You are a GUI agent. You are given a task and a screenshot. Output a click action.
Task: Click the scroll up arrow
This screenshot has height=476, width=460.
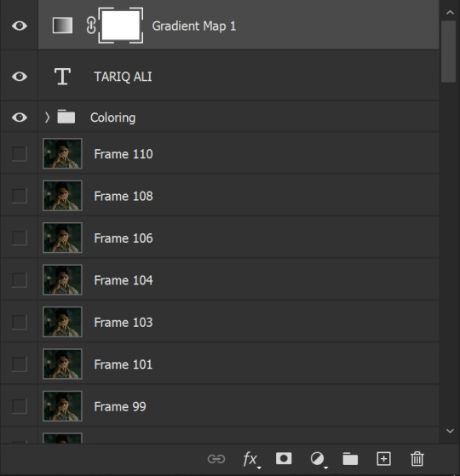click(450, 13)
